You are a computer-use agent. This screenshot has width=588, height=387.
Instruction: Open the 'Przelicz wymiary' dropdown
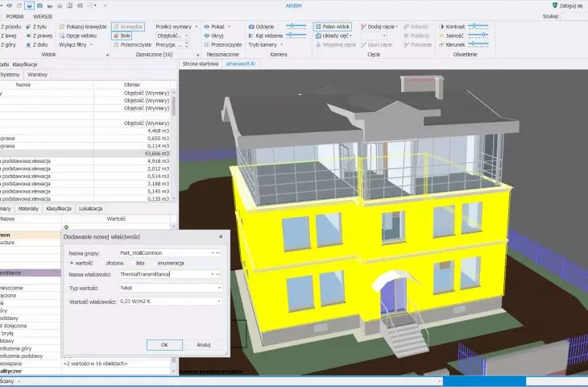[196, 27]
